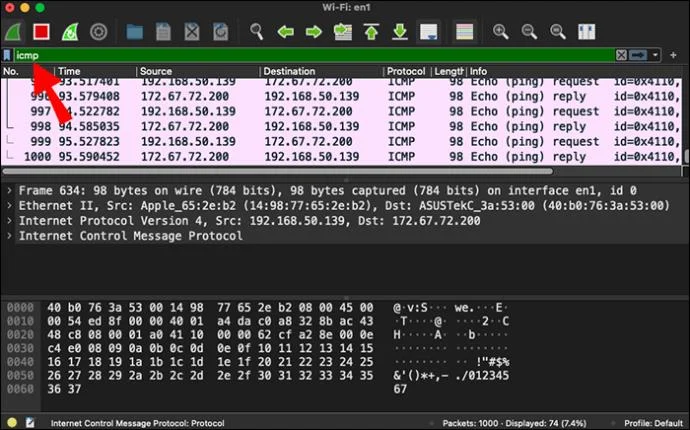Screen dimensions: 690x430
Task: Open the display filter bookmark icon
Action: pos(7,55)
